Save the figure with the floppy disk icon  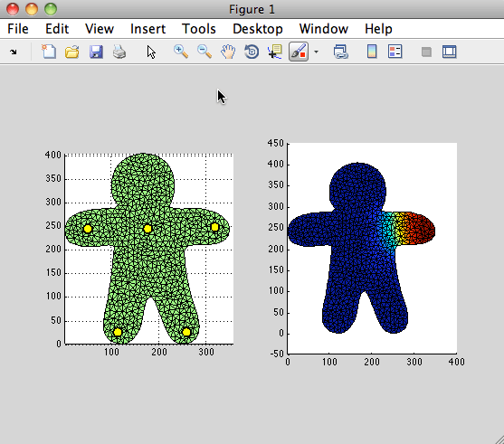[x=96, y=52]
